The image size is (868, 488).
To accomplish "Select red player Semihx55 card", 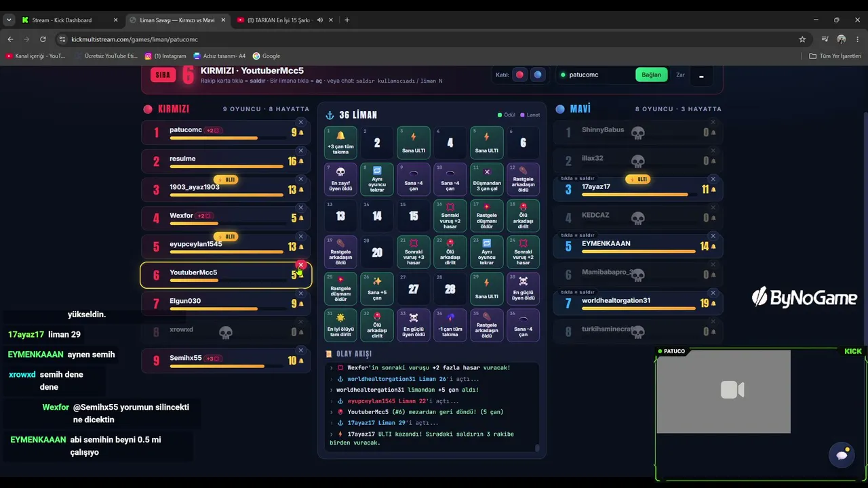I will coord(226,360).
